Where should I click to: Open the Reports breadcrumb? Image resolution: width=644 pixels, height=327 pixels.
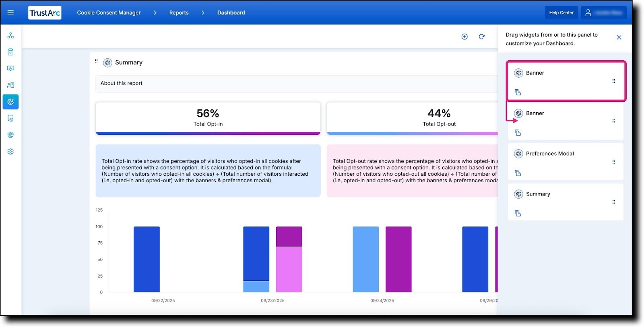pyautogui.click(x=179, y=13)
